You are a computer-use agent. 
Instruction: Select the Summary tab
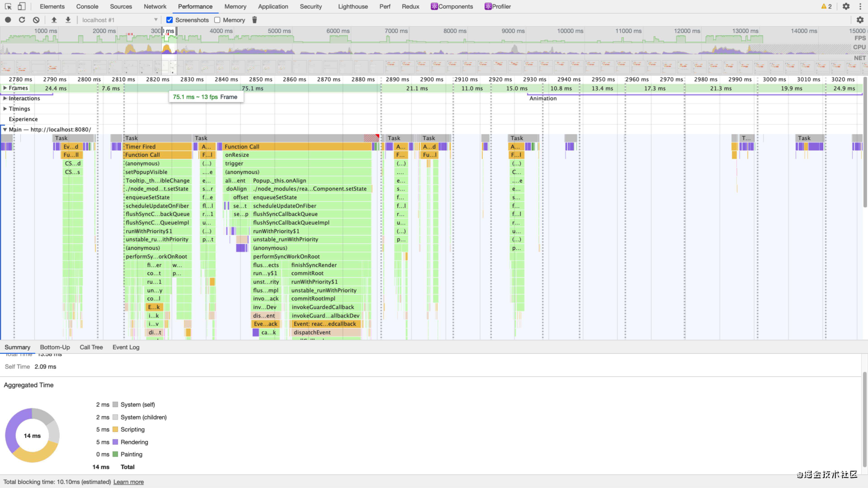(x=18, y=347)
